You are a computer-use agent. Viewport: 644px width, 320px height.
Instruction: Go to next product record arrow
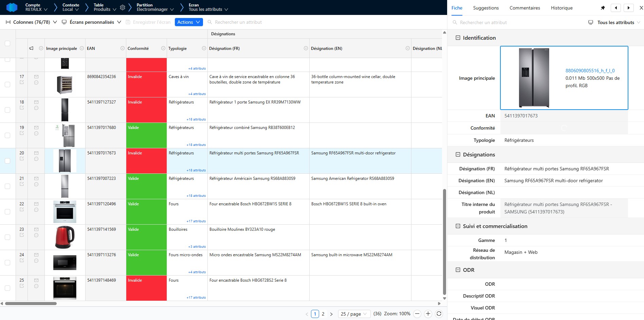(628, 8)
